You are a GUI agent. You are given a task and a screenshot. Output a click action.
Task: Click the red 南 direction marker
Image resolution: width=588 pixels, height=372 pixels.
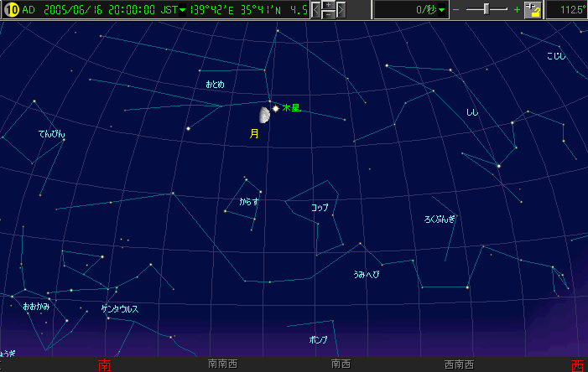point(104,364)
